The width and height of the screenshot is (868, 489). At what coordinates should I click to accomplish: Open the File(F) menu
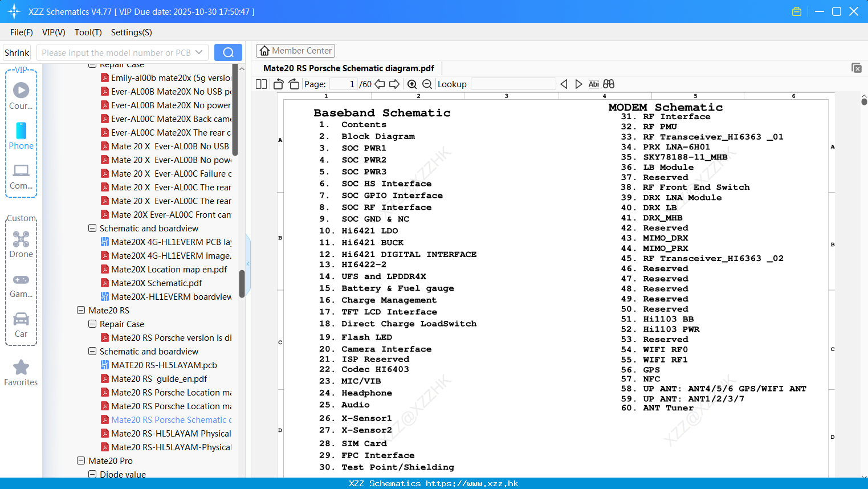click(22, 32)
